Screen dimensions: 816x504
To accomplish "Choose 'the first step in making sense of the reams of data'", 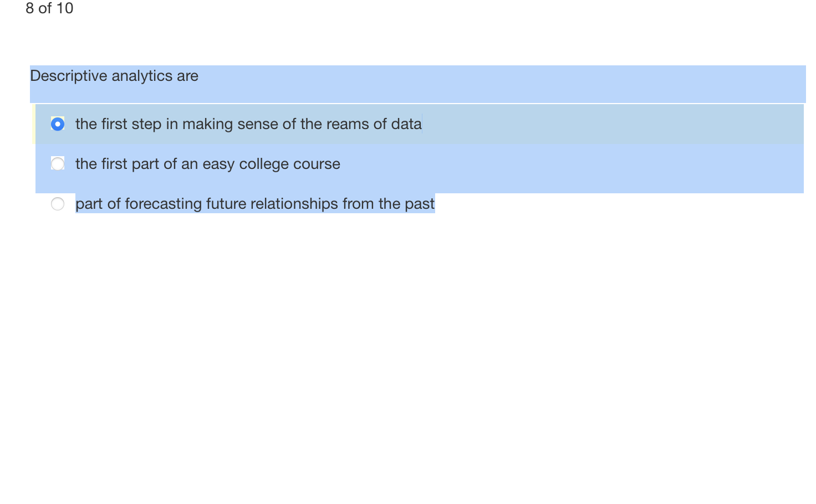I will pos(248,124).
